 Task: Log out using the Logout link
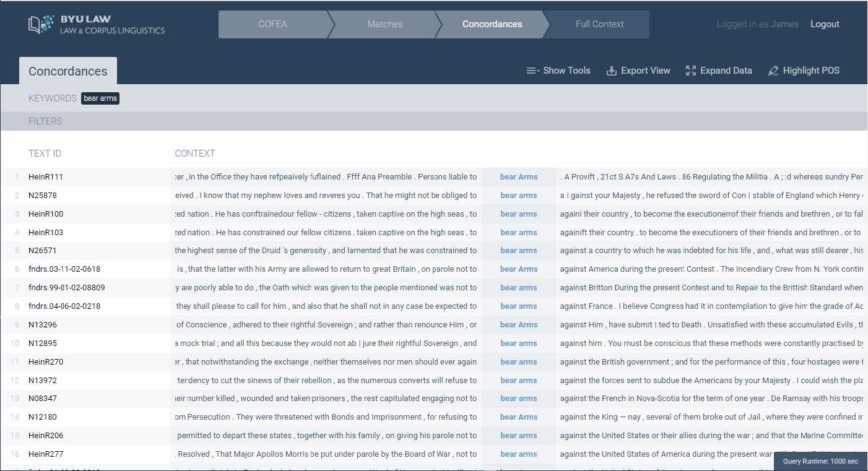825,24
